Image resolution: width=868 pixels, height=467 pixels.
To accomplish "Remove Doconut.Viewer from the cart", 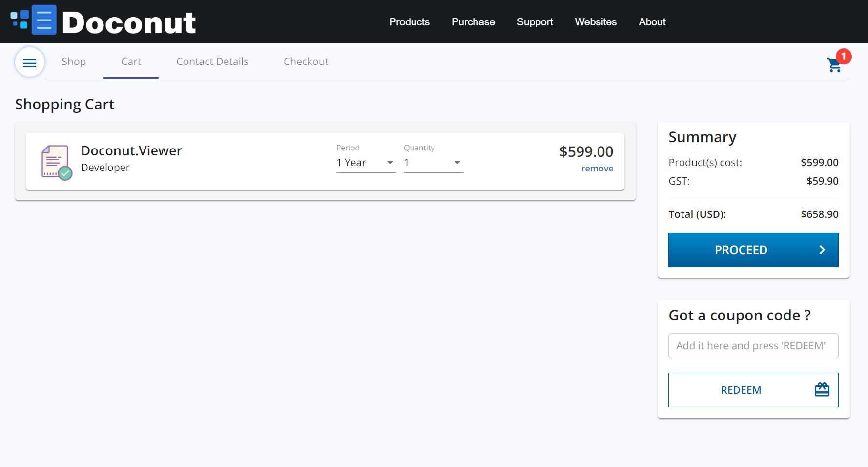I will (x=597, y=169).
